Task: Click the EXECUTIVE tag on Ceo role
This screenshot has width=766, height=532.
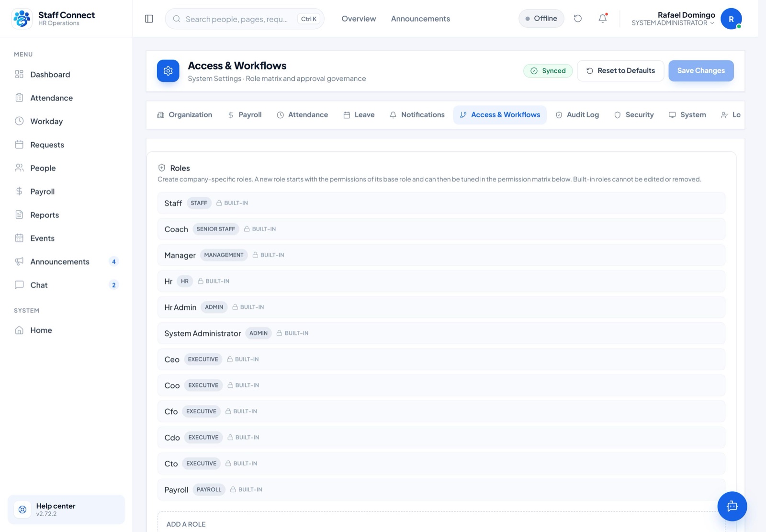Action: (203, 359)
